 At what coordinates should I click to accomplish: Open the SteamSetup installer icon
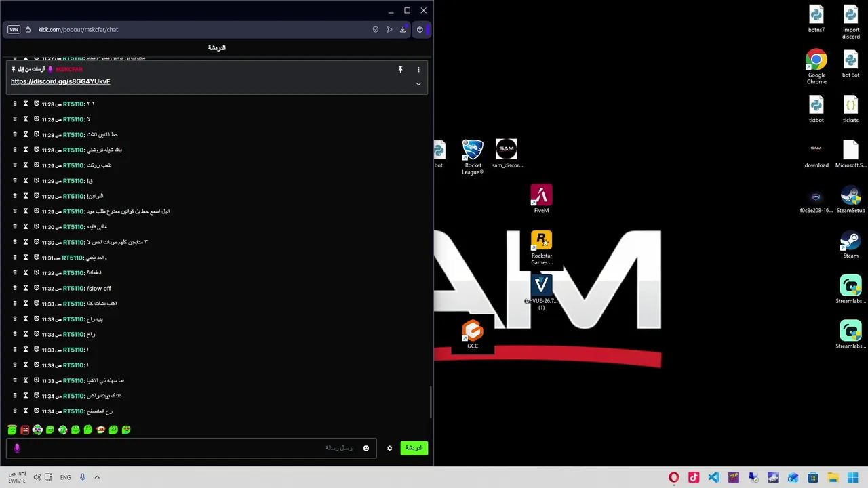pyautogui.click(x=851, y=200)
